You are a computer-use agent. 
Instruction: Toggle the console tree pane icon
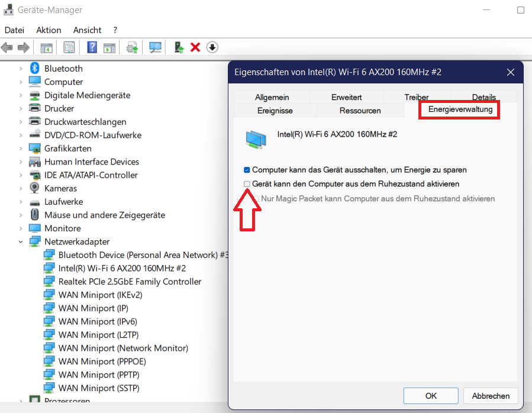pyautogui.click(x=47, y=47)
